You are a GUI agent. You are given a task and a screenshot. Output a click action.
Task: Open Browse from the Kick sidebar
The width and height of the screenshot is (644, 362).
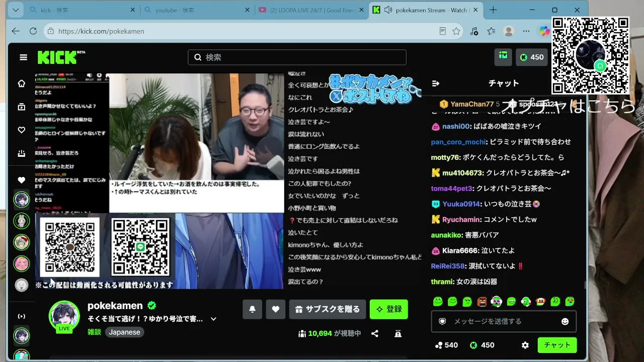coord(21,107)
